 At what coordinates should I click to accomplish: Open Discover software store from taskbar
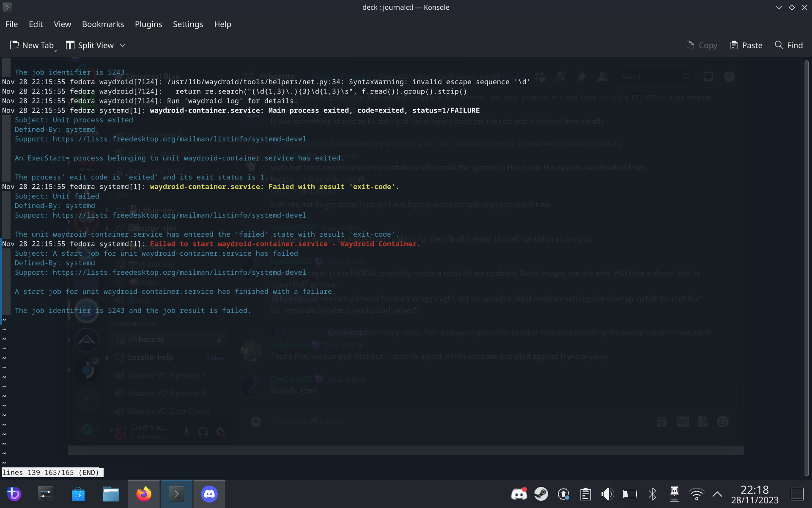[78, 494]
